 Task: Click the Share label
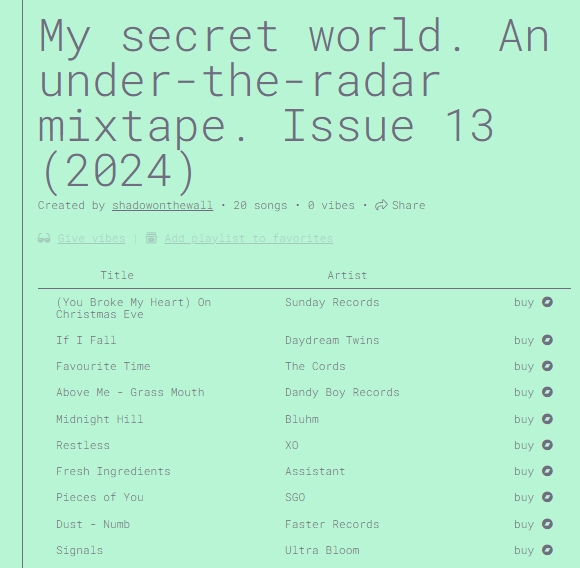tap(409, 205)
